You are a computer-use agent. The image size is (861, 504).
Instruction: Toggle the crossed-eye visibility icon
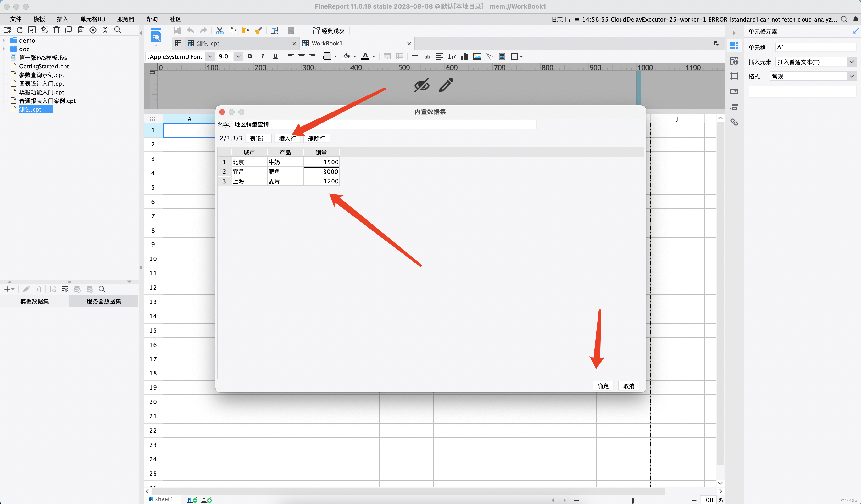(422, 85)
